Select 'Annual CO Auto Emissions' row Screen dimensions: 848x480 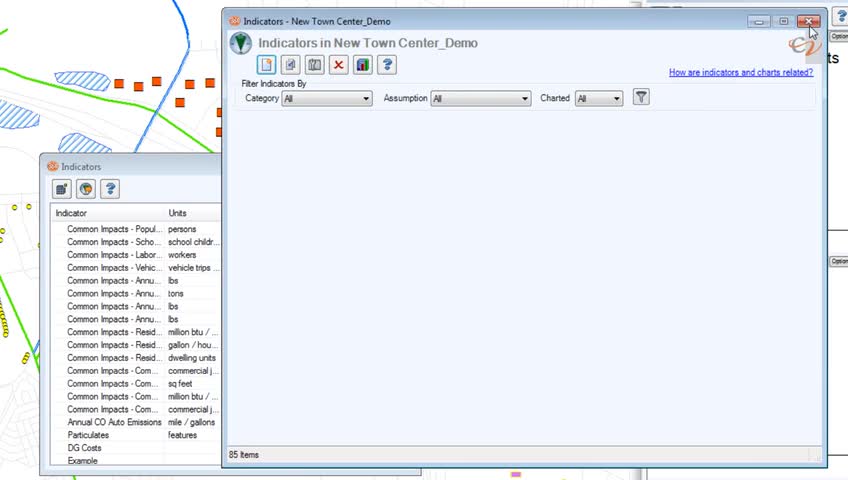point(136,422)
